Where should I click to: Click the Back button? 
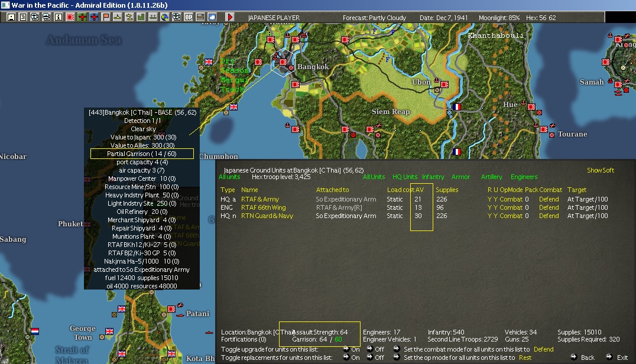[583, 357]
